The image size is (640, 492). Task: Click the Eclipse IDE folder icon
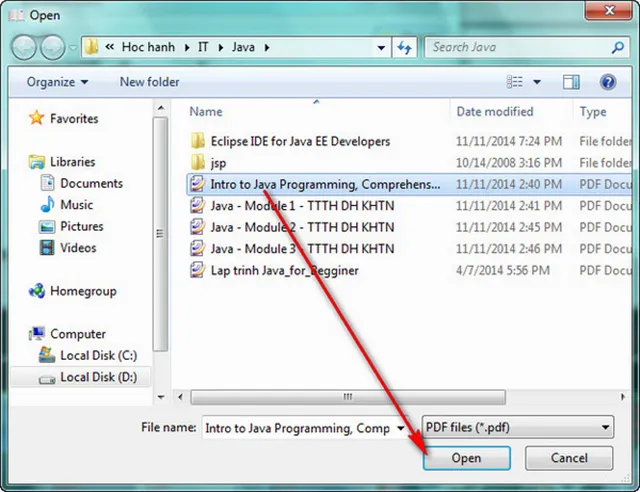[x=197, y=141]
